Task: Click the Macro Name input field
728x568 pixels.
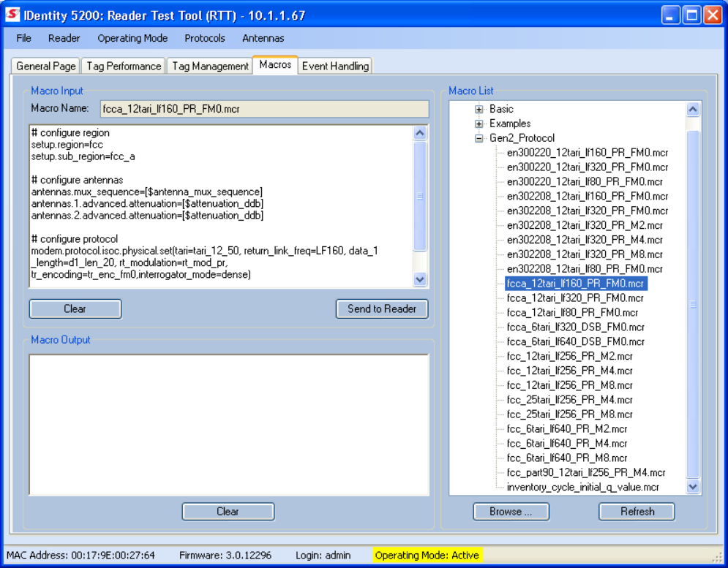Action: pos(265,109)
